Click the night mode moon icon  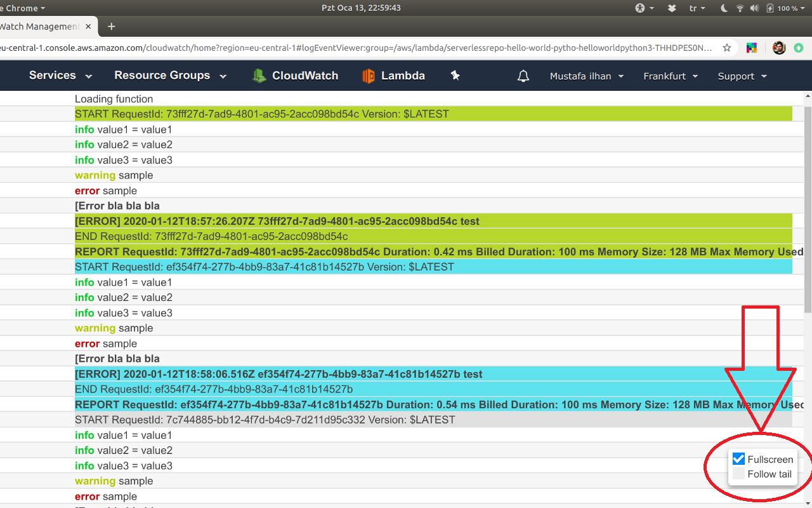pyautogui.click(x=723, y=8)
